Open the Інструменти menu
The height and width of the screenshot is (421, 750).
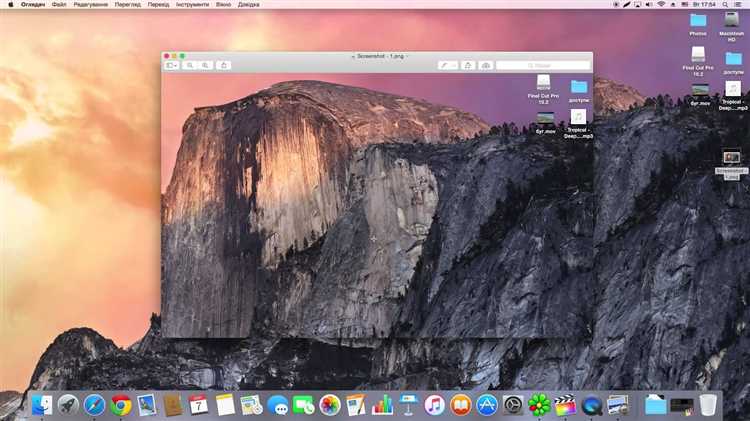192,4
